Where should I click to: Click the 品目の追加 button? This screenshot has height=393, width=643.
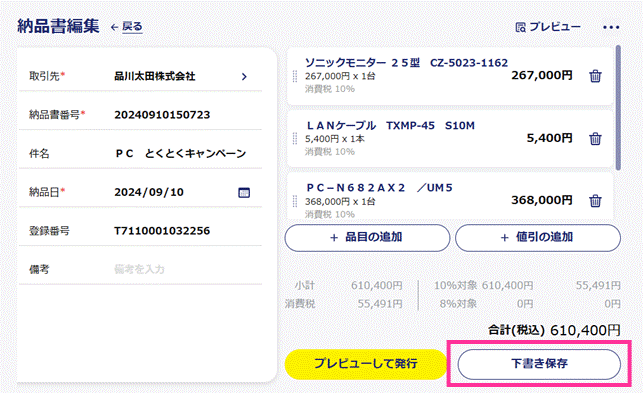point(367,238)
